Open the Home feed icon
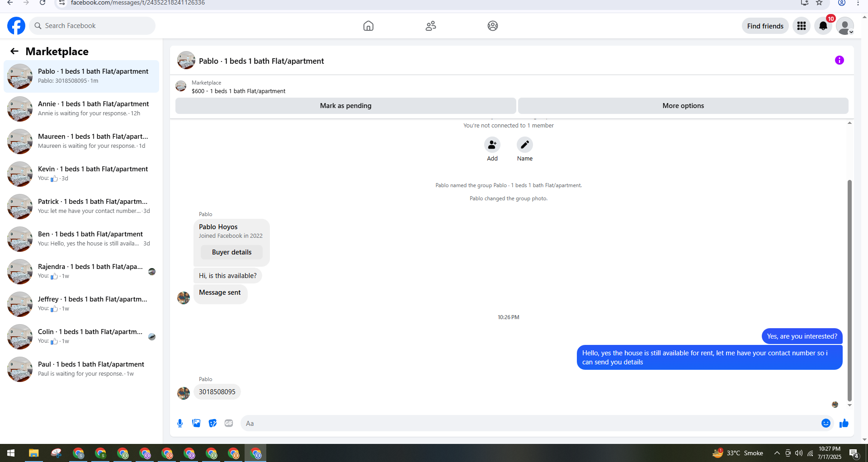Image resolution: width=868 pixels, height=462 pixels. 368,26
